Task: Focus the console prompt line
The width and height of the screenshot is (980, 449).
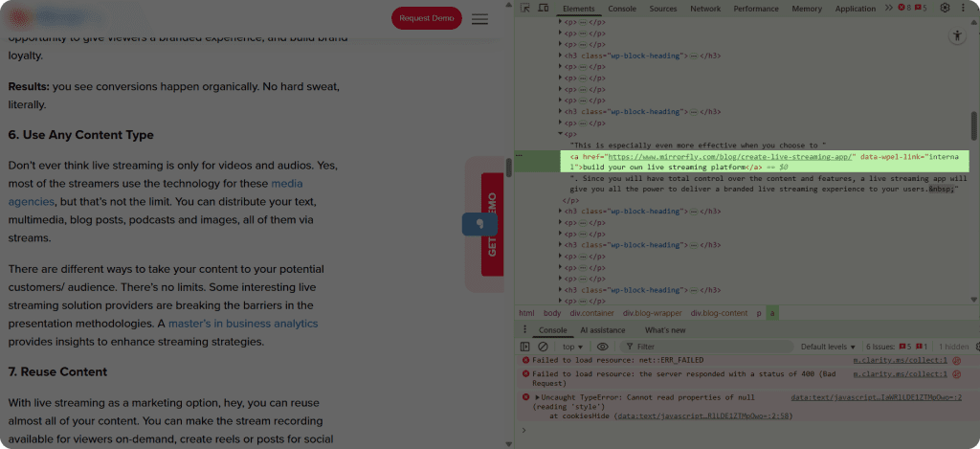Action: pyautogui.click(x=746, y=430)
